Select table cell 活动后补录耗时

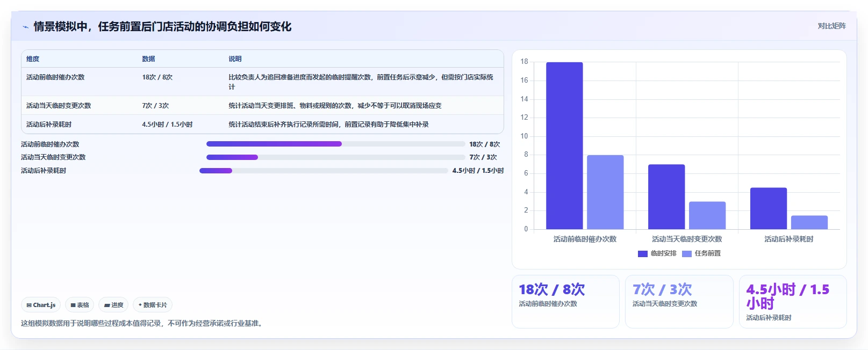tap(49, 125)
